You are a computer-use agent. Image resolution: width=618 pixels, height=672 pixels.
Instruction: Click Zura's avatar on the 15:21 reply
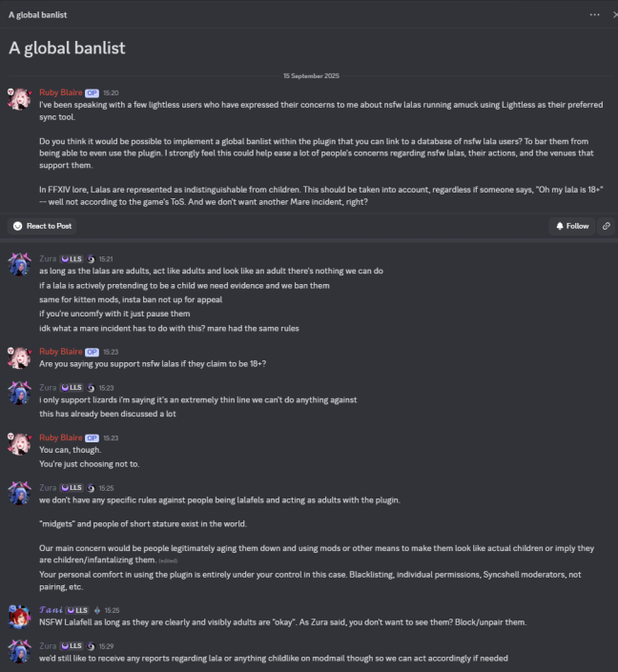pyautogui.click(x=19, y=263)
